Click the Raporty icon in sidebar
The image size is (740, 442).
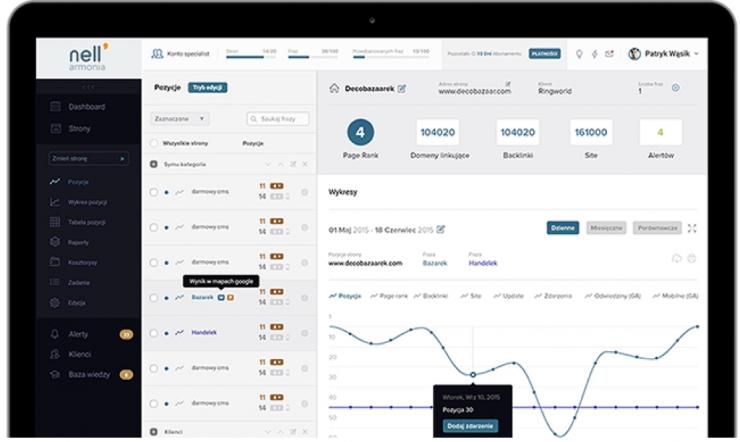(55, 241)
